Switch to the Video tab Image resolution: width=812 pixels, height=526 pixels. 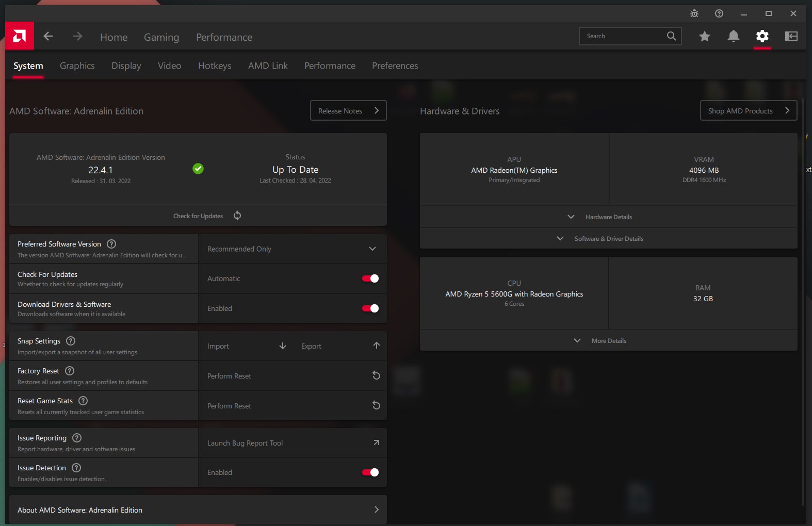click(170, 66)
